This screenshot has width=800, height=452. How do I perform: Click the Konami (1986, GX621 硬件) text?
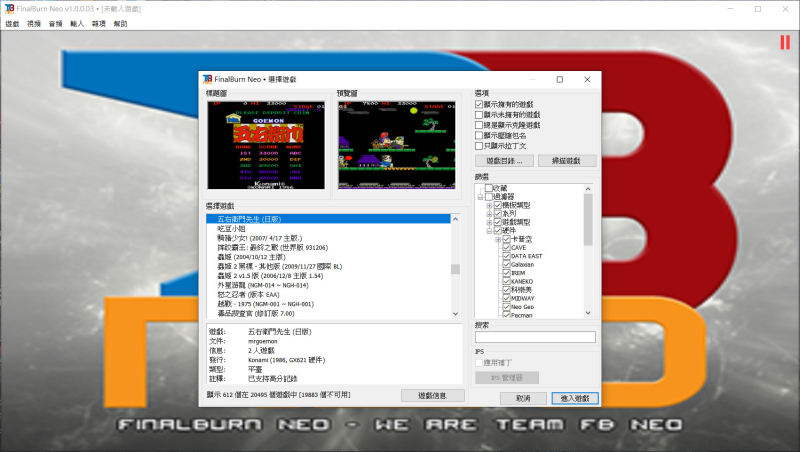coord(287,360)
